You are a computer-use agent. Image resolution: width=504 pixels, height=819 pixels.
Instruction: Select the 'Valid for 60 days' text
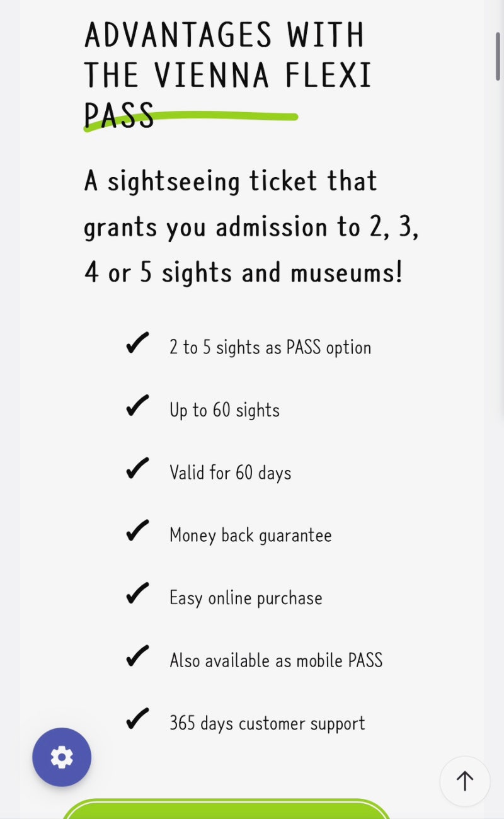click(231, 472)
